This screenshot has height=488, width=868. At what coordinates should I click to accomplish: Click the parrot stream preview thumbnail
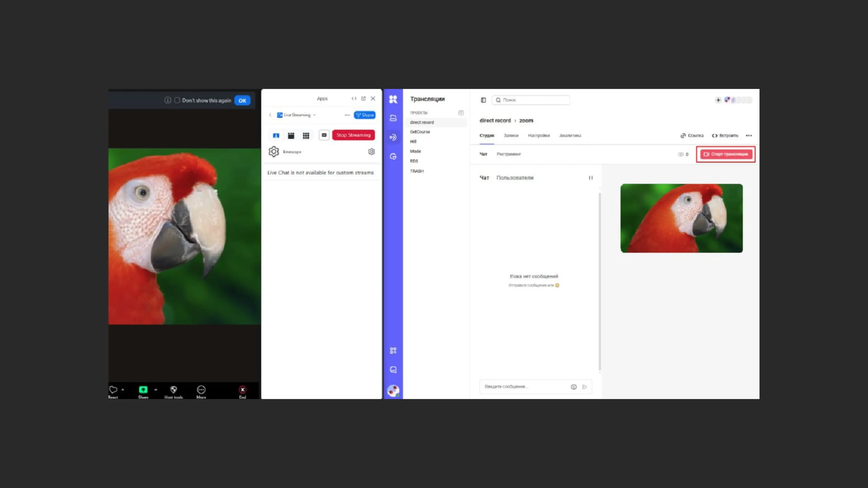[x=681, y=218]
